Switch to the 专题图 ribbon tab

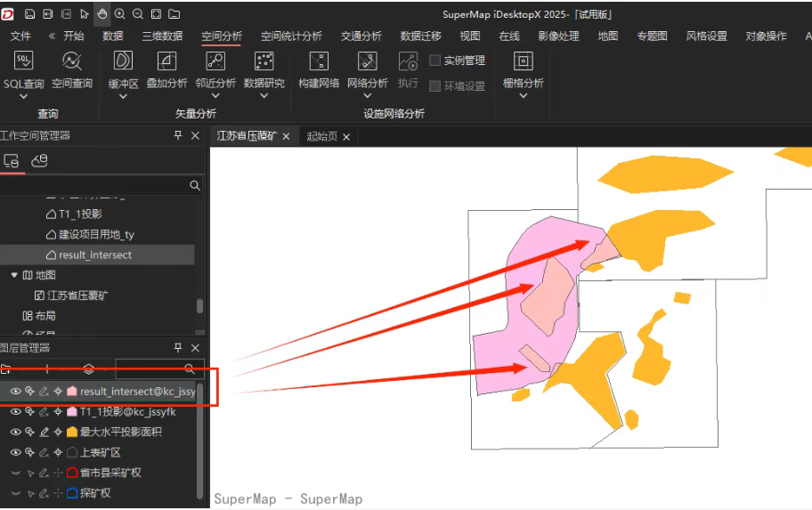(652, 36)
